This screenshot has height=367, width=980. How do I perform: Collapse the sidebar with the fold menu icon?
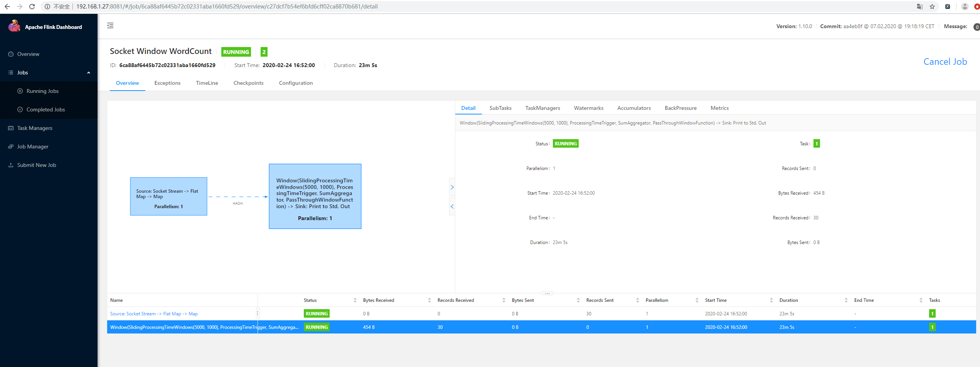110,25
